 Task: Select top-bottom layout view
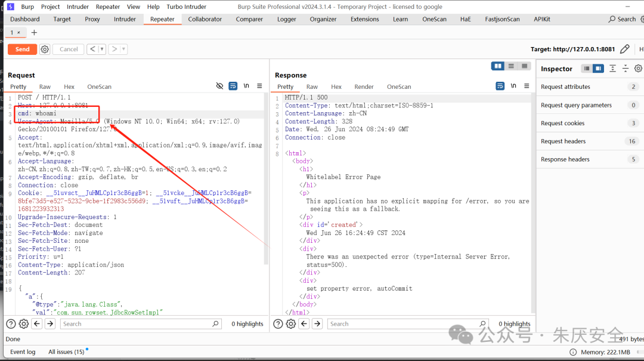pyautogui.click(x=511, y=66)
